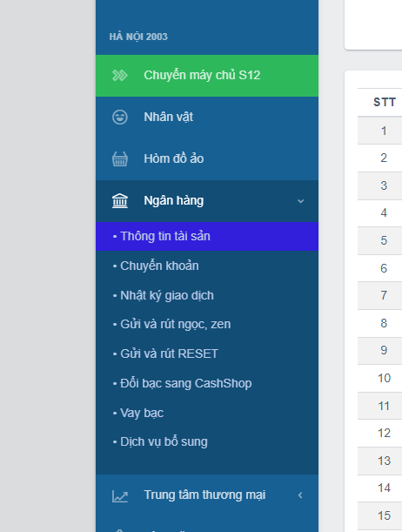Click the double-arrow icon beside Chuyển máy chủ S12
The height and width of the screenshot is (532, 402).
(x=120, y=76)
